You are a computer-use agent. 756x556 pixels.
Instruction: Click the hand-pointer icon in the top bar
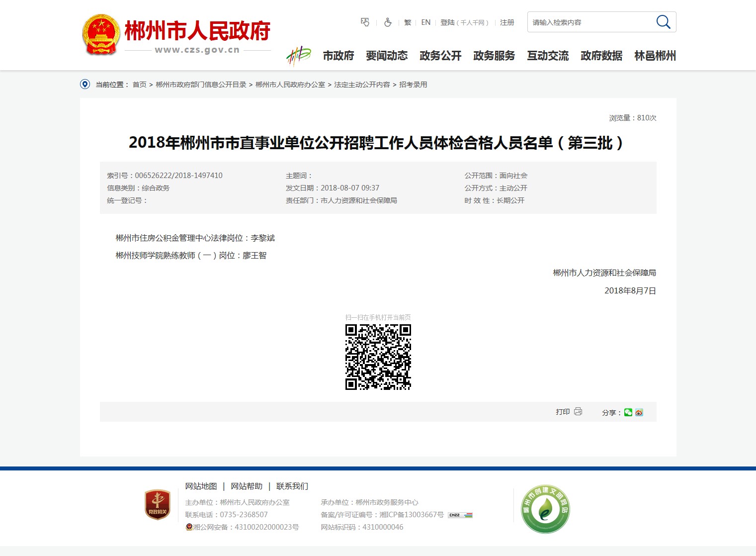point(365,22)
